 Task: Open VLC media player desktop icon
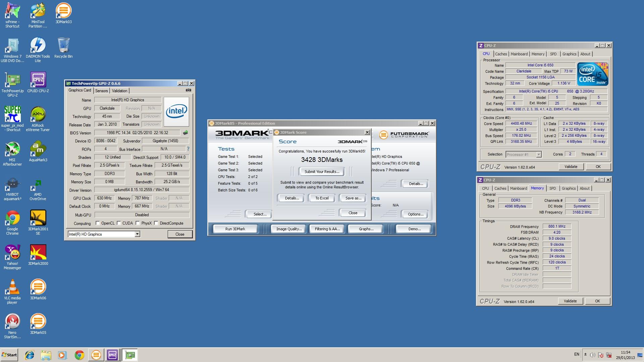pos(12,292)
